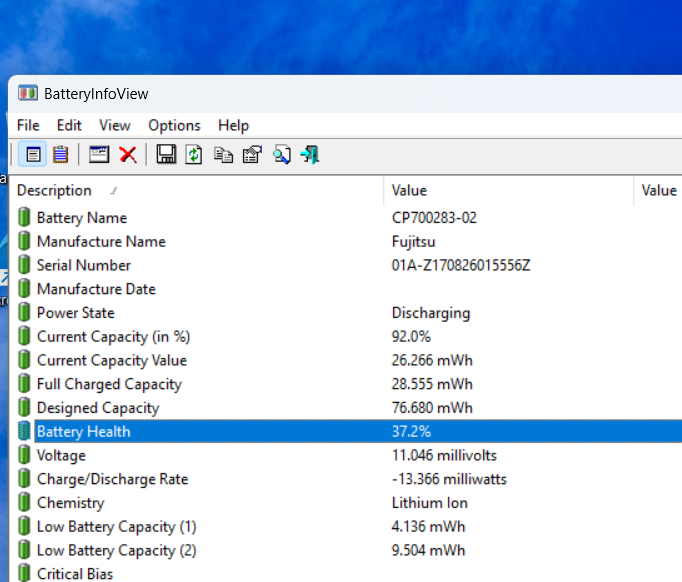Select the Chemistry row label
The height and width of the screenshot is (582, 682).
point(70,503)
